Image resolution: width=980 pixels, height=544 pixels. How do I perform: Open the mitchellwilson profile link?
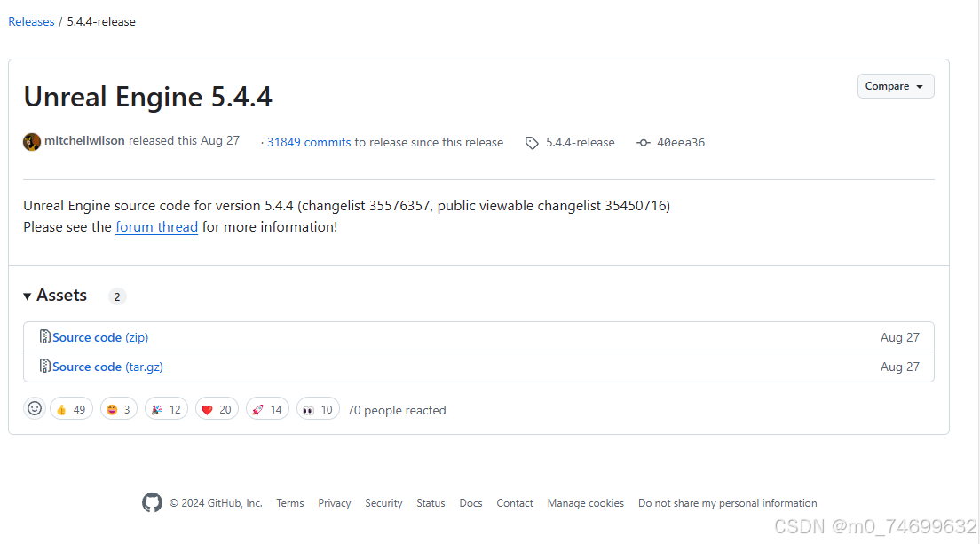84,141
